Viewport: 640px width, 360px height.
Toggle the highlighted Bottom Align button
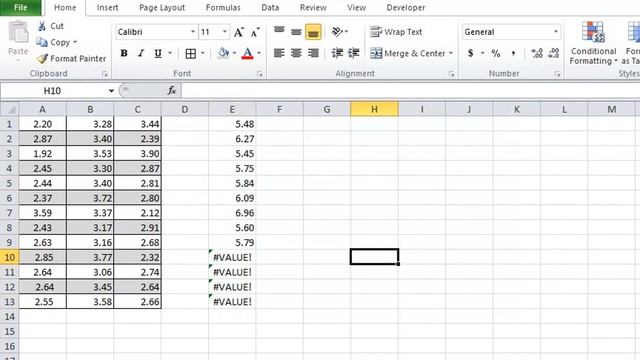313,32
